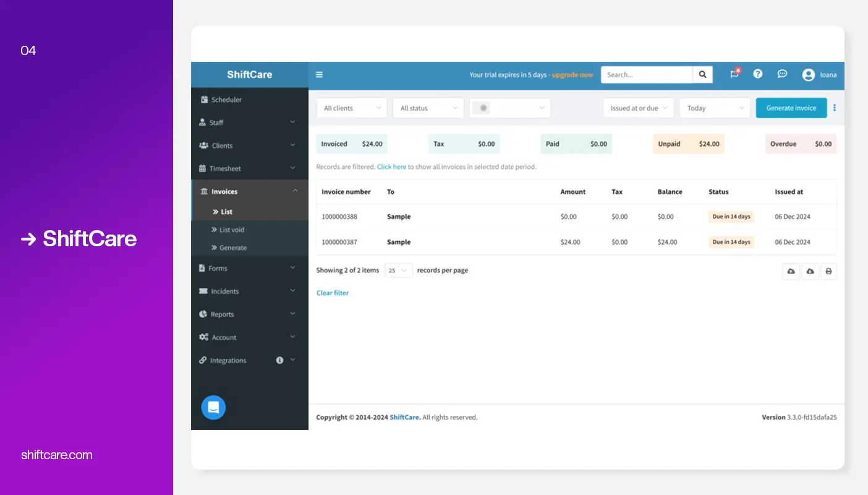Click the 'Click here' show all invoices link
868x495 pixels.
tap(392, 167)
